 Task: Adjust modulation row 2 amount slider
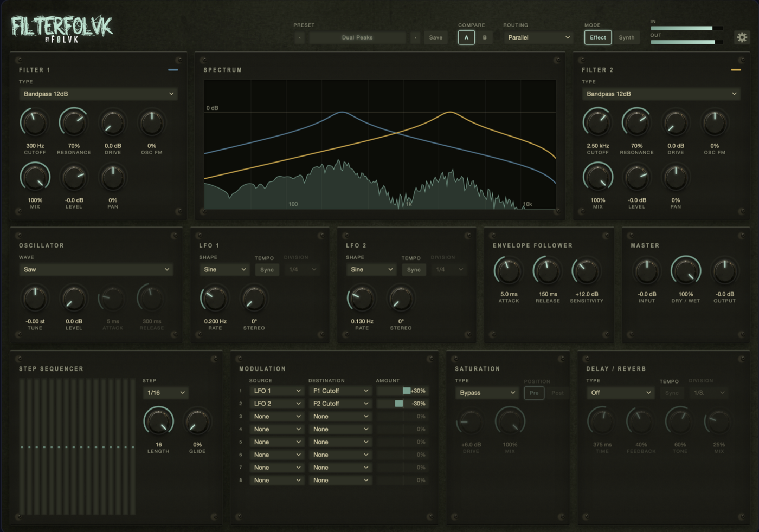click(402, 404)
